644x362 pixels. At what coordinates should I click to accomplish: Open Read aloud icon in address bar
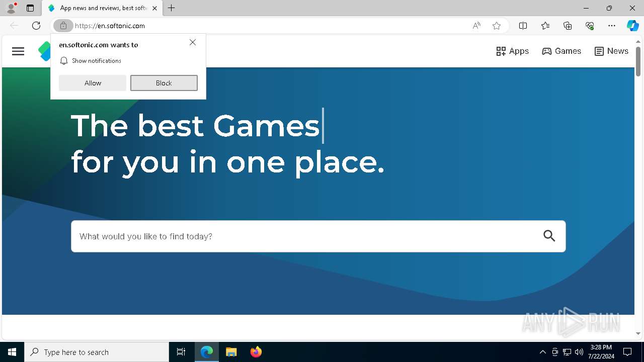(476, 26)
